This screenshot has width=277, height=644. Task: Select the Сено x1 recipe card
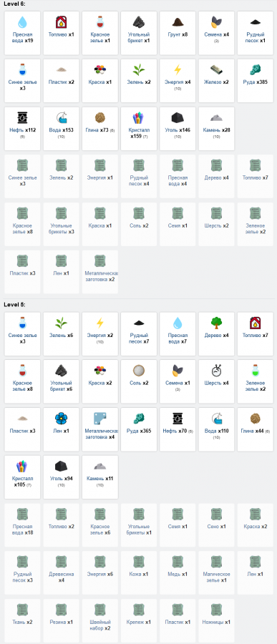click(216, 525)
